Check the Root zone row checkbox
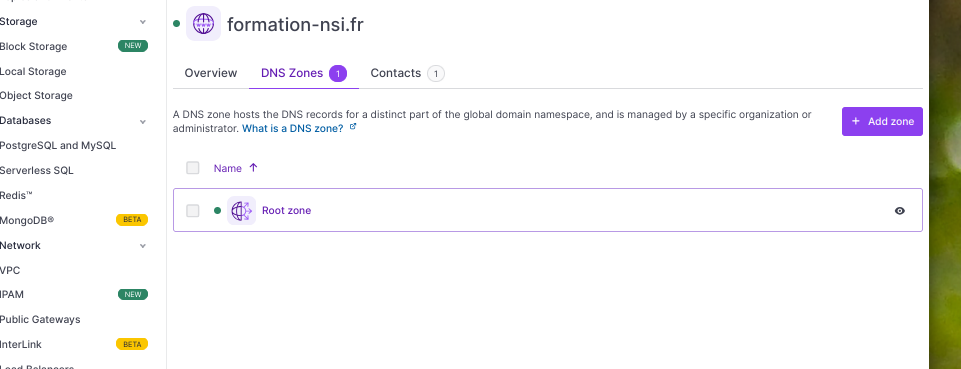The height and width of the screenshot is (369, 961). [x=192, y=211]
